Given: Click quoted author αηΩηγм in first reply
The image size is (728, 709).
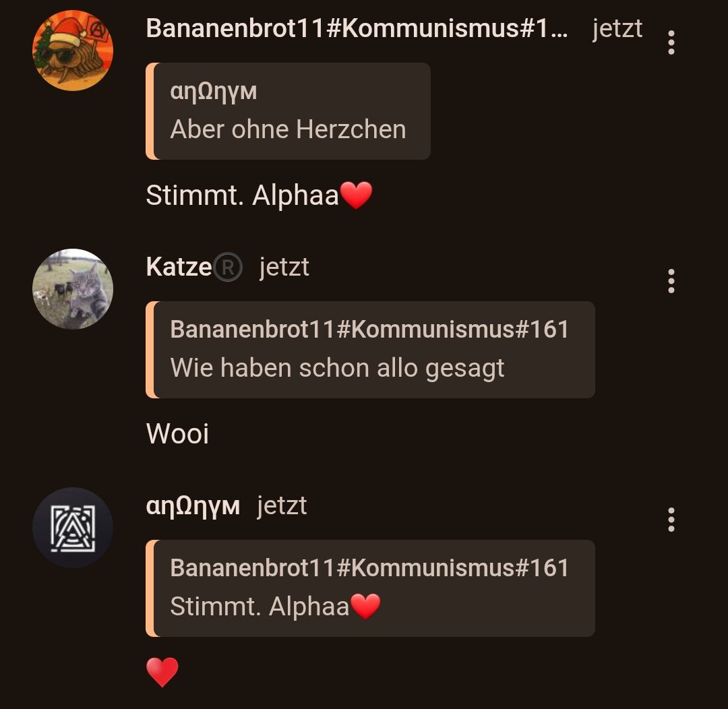Looking at the screenshot, I should pos(214,92).
